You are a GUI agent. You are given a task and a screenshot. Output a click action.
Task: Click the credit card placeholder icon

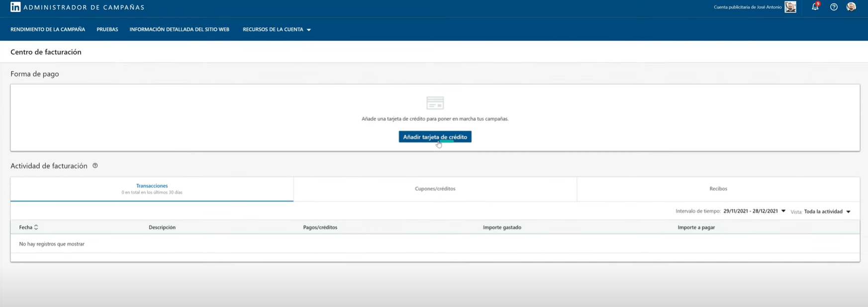435,103
